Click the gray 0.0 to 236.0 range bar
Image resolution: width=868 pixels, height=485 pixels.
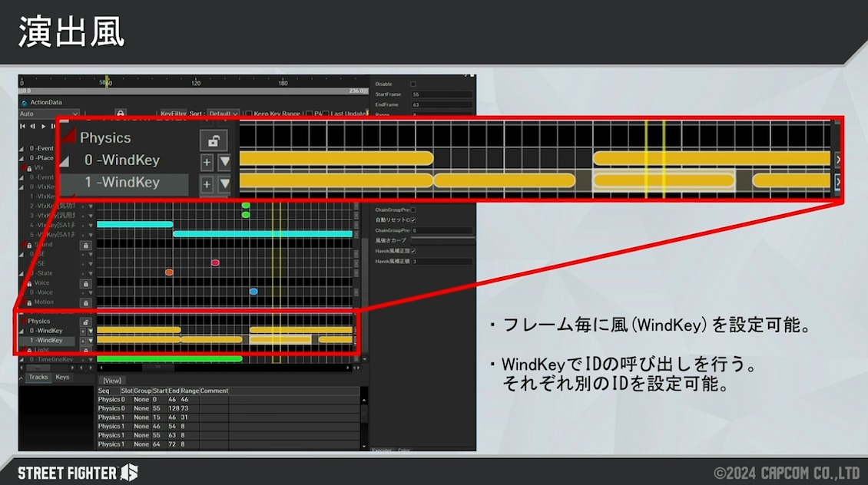[194, 91]
